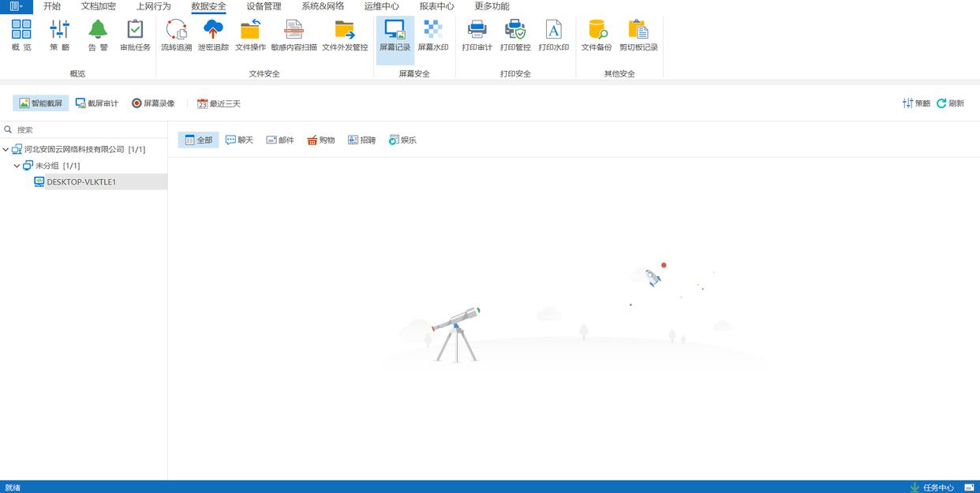
Task: Select 屏幕录像 view
Action: [153, 103]
